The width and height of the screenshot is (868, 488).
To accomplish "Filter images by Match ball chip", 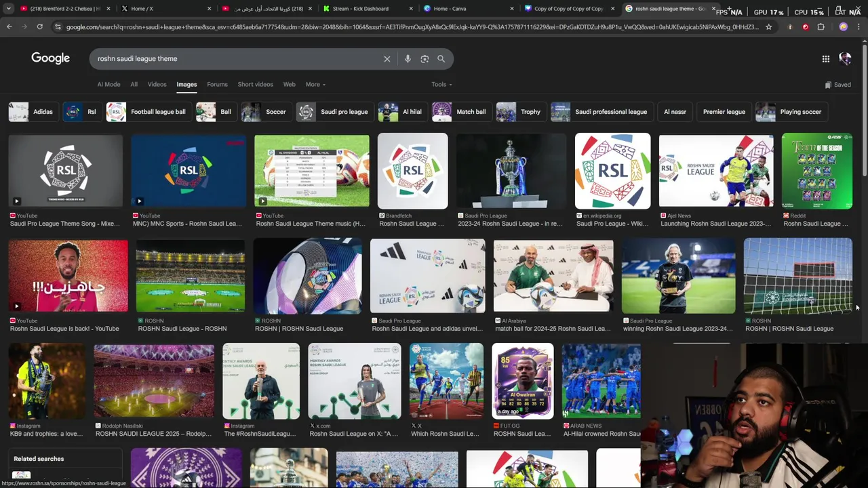I will pos(460,112).
